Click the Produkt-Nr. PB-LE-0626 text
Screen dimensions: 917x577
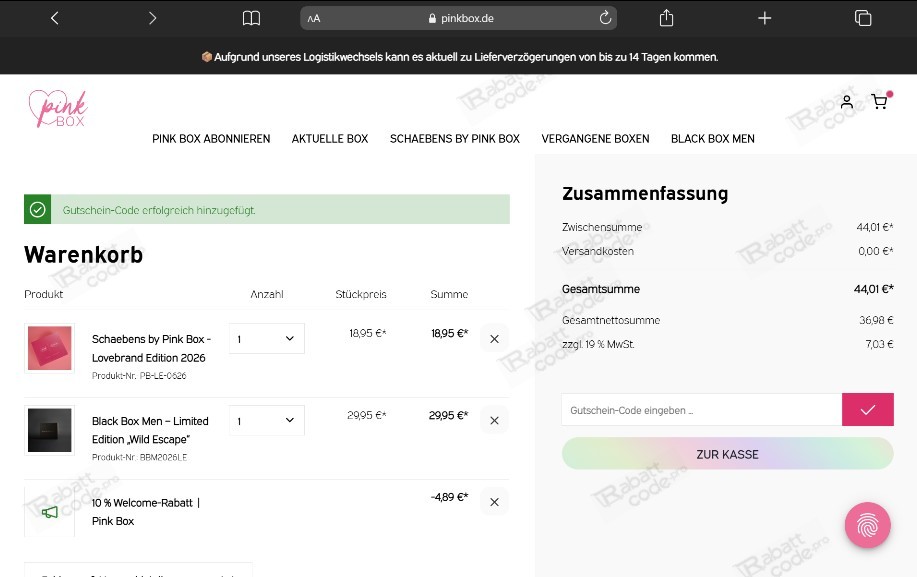pos(139,376)
